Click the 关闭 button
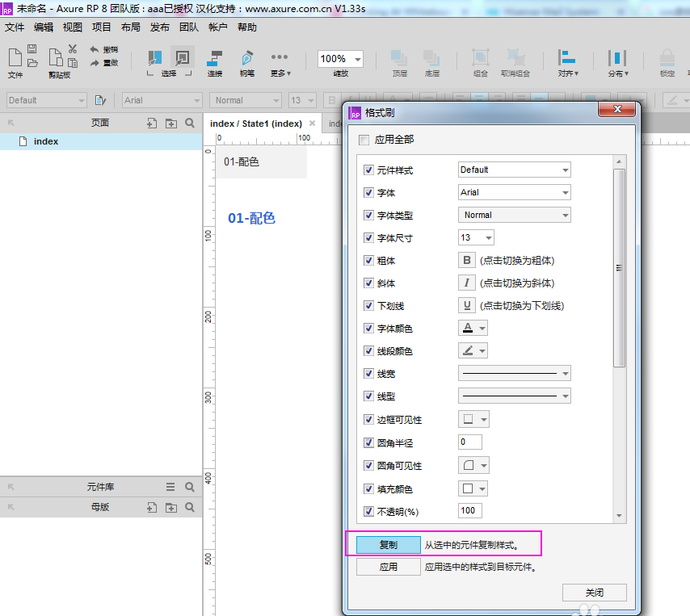 (x=594, y=593)
